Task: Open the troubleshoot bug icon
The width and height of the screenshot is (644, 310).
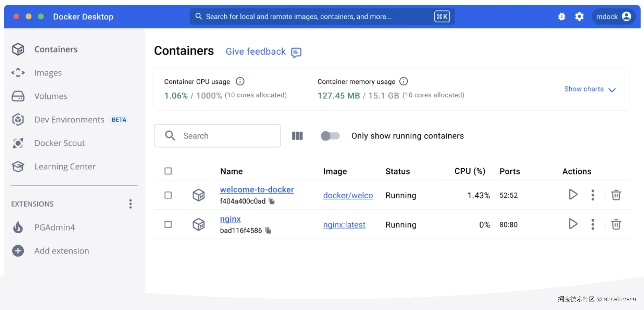Action: [562, 16]
